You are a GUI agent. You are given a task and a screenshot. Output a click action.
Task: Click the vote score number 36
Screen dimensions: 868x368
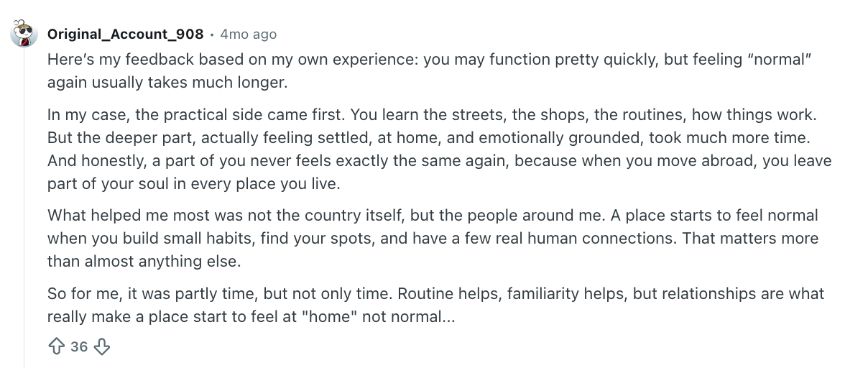click(x=79, y=347)
